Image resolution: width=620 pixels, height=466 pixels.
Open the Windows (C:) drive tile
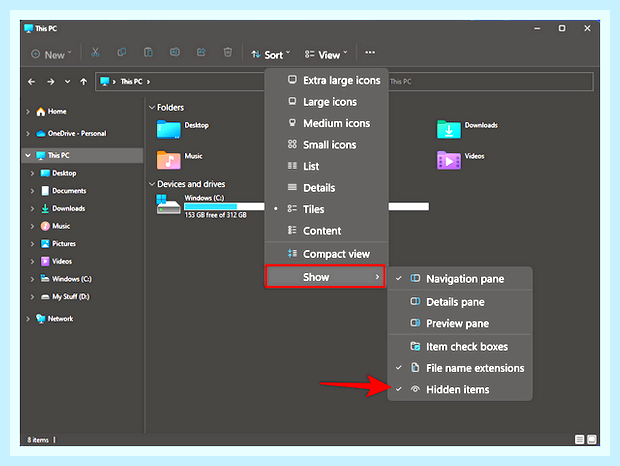click(x=210, y=206)
